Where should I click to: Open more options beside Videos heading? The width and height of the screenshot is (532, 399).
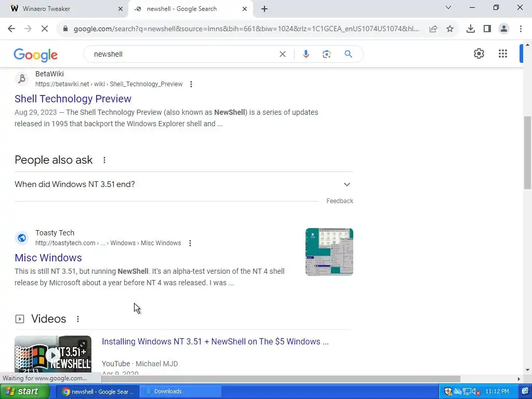point(78,319)
